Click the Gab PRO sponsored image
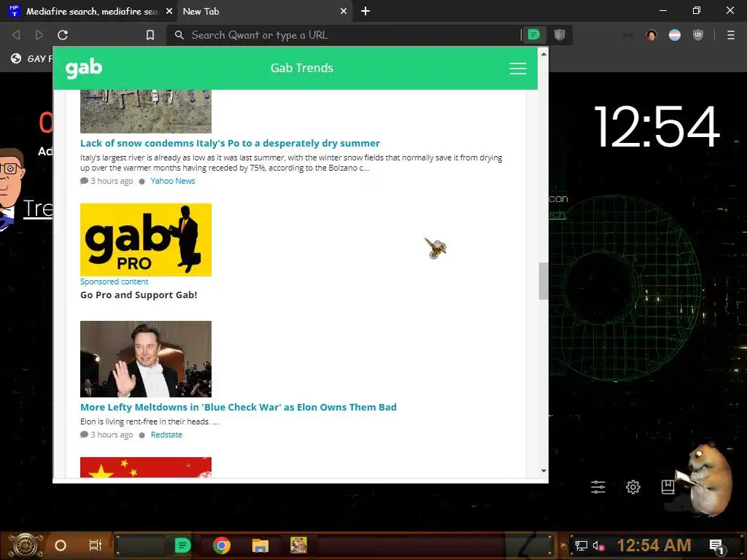 [x=146, y=239]
